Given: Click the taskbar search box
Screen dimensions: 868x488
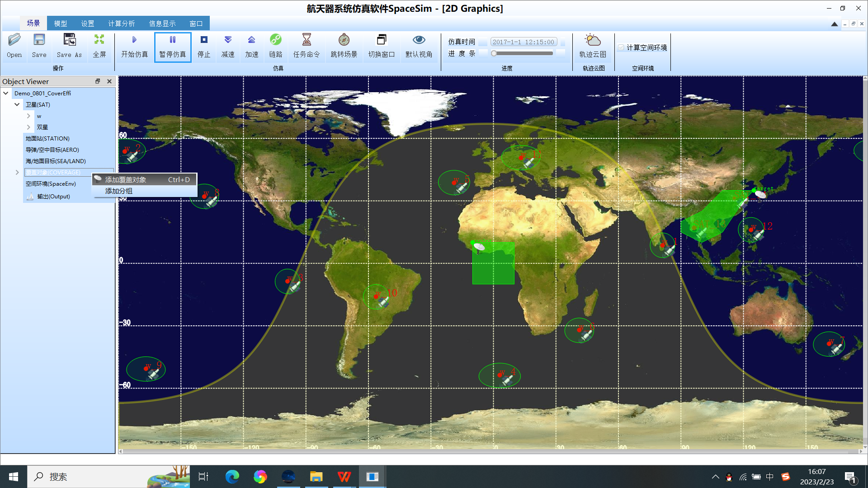Looking at the screenshot, I should tap(108, 477).
